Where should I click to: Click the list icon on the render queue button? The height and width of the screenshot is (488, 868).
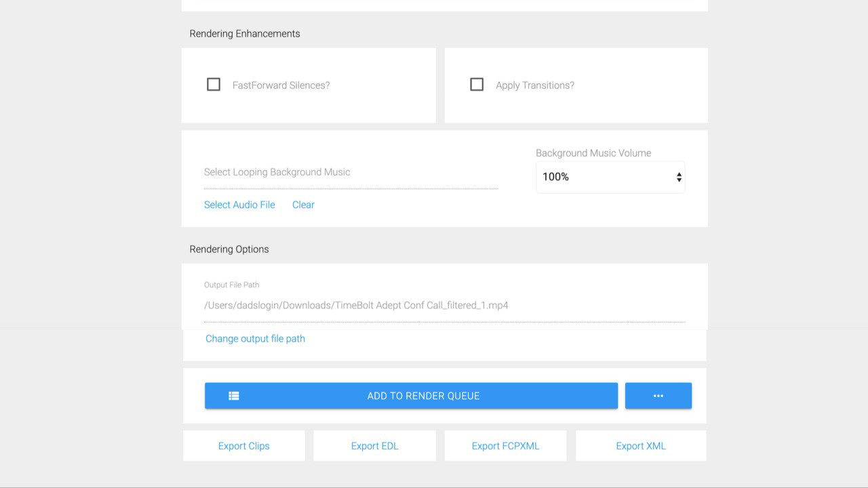click(234, 396)
